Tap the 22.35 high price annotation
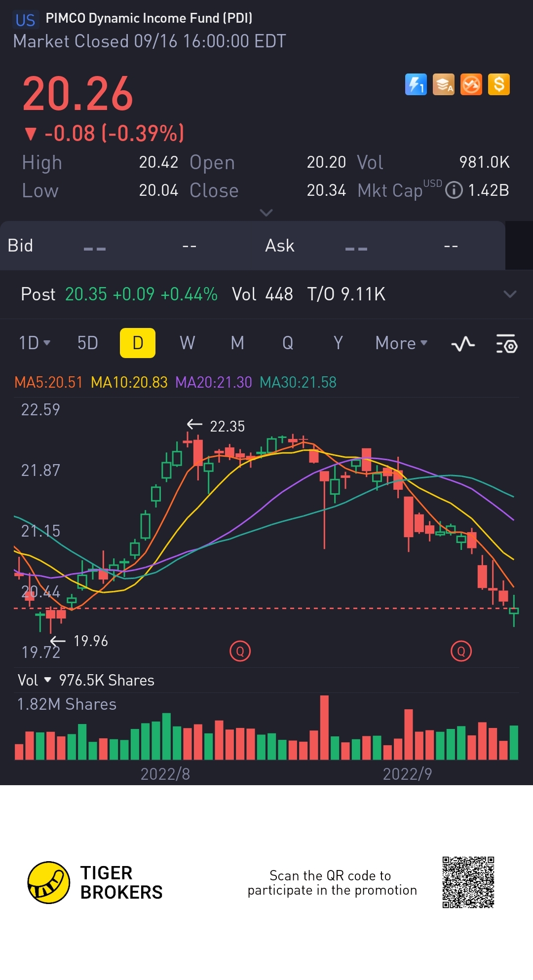533x980 pixels. (x=227, y=426)
